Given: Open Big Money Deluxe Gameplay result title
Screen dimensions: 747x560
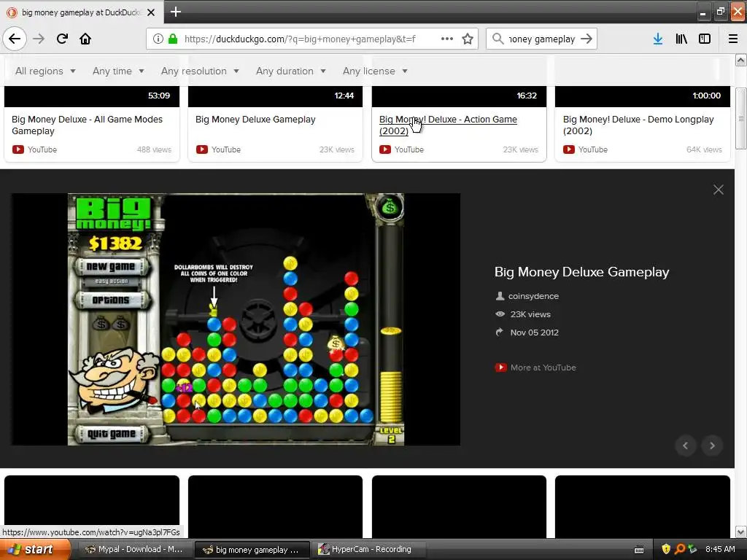Looking at the screenshot, I should point(255,120).
